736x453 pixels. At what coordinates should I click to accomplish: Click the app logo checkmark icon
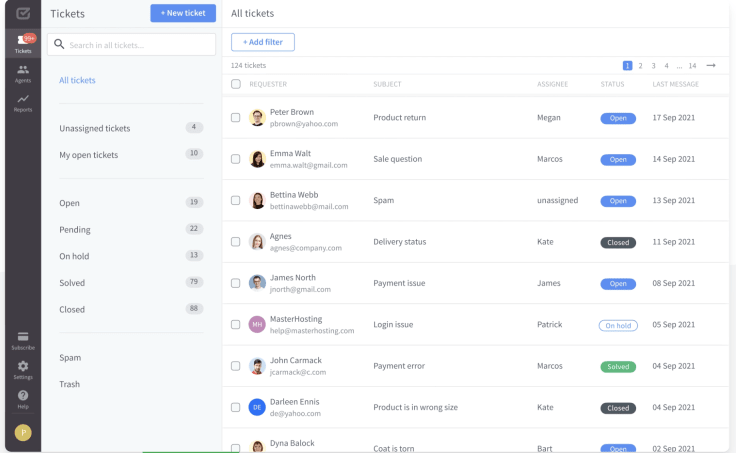click(x=23, y=14)
